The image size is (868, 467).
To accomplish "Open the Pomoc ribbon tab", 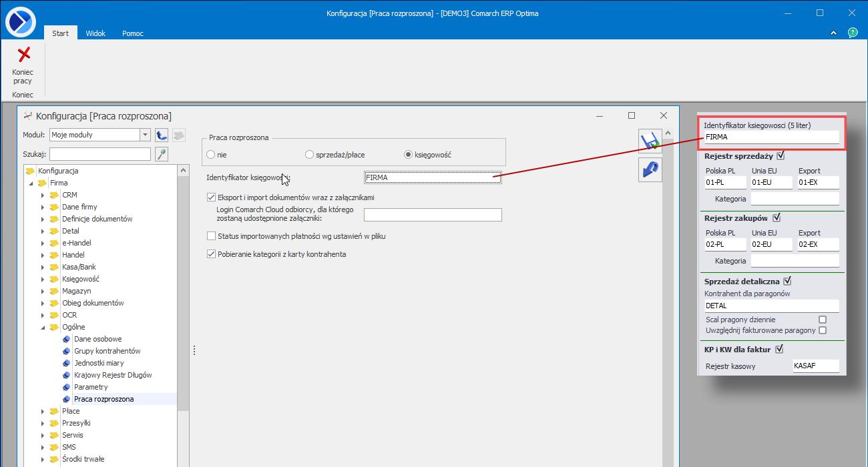I will (132, 33).
